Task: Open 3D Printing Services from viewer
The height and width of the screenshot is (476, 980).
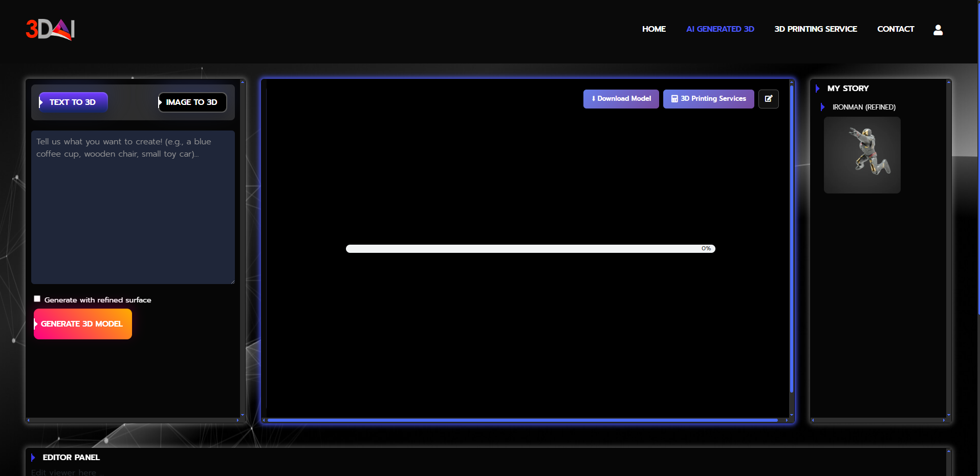Action: [x=708, y=99]
